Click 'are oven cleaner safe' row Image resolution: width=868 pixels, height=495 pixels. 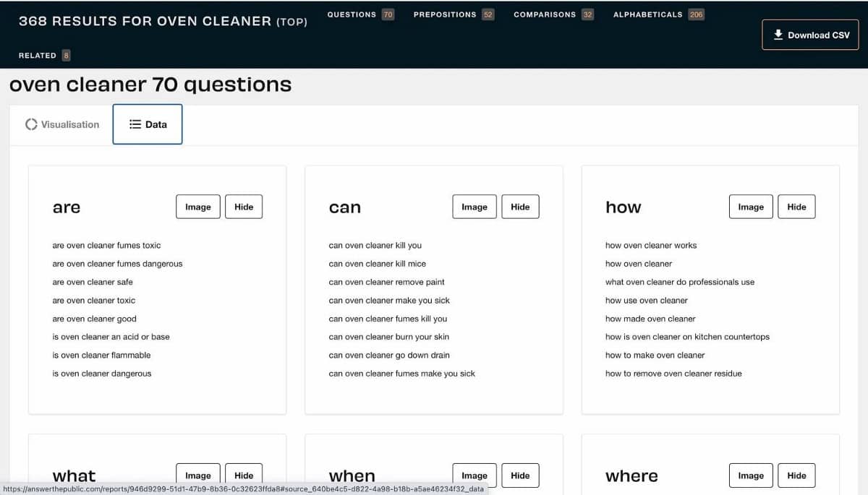[x=93, y=282]
